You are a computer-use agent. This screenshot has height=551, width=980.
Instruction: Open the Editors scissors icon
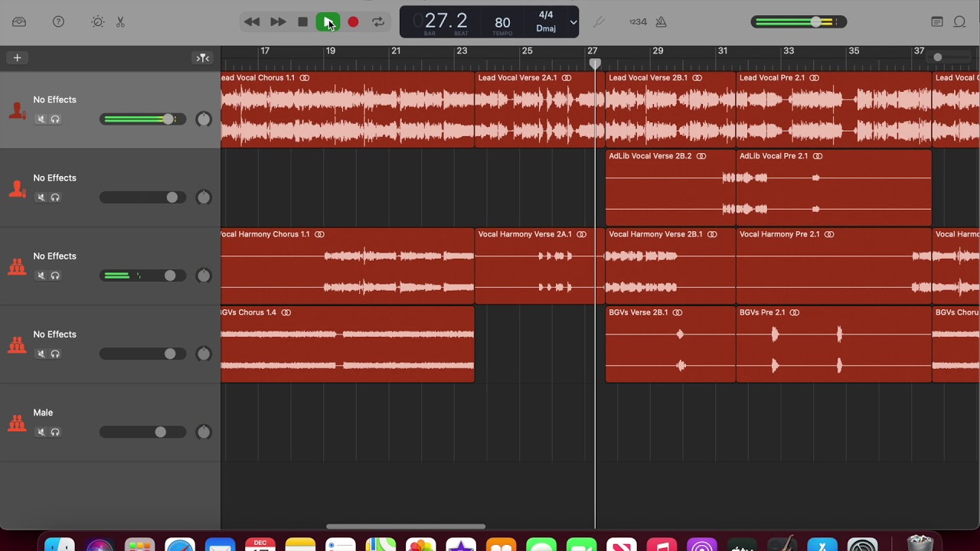click(x=120, y=21)
